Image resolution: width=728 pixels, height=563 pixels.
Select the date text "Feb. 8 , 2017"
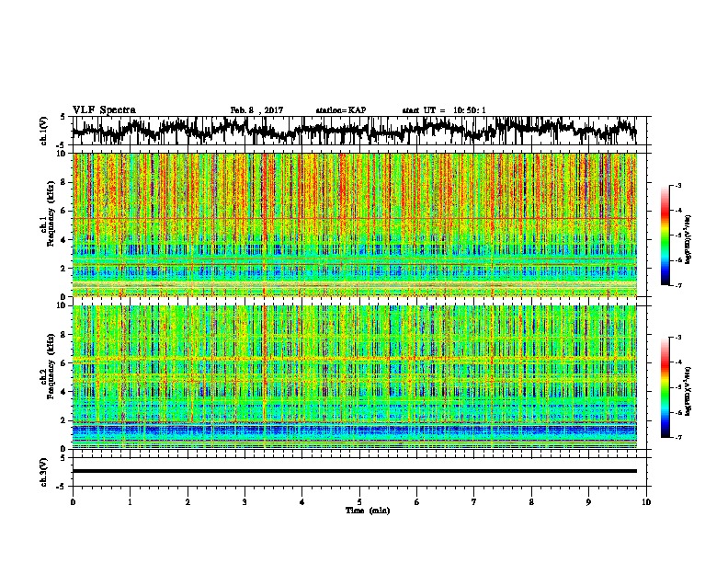[256, 110]
